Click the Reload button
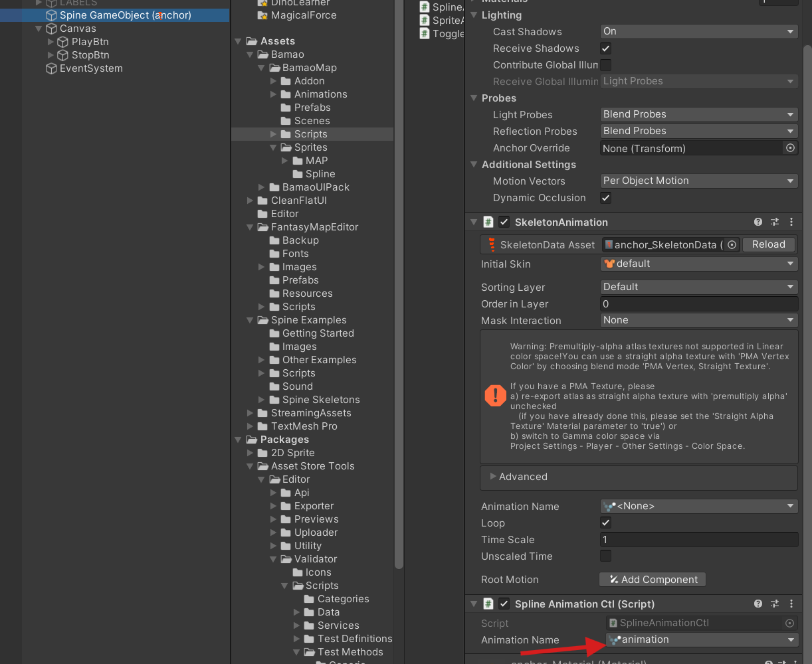Screen dimensions: 812x664 pos(769,244)
